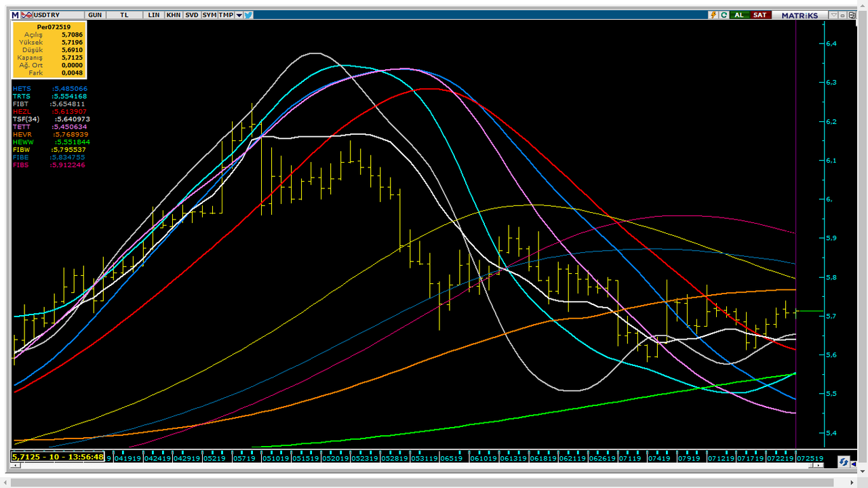868x488 pixels.
Task: Toggle the KHN button
Action: 174,15
